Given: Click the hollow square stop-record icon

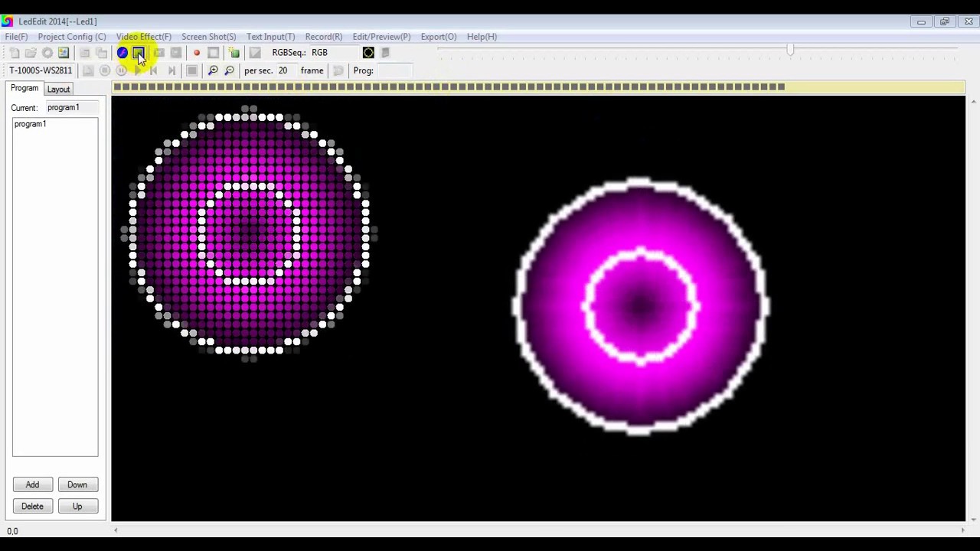Looking at the screenshot, I should [x=214, y=53].
